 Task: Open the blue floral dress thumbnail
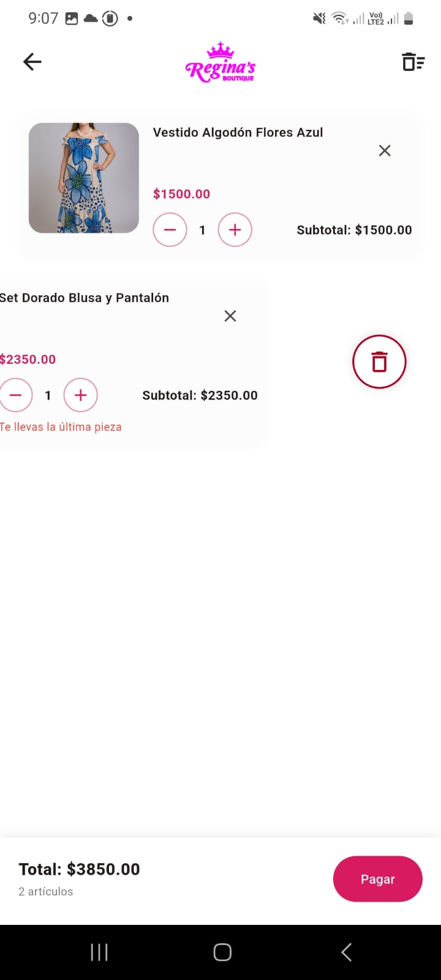(84, 178)
